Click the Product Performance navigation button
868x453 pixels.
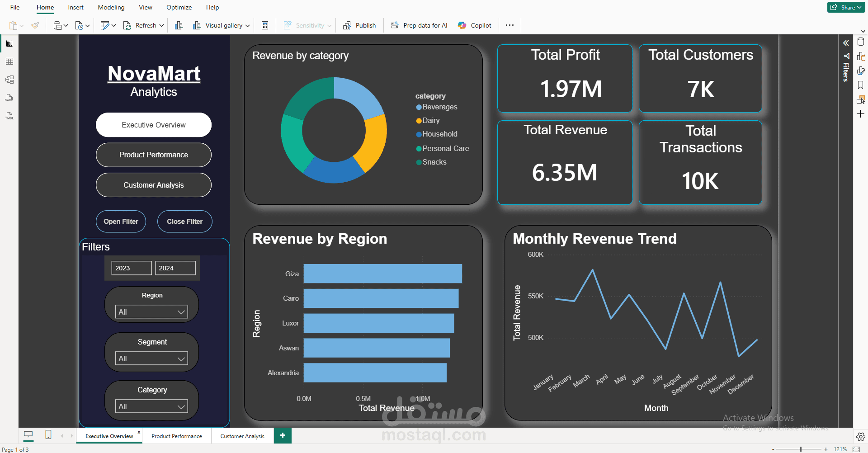point(154,155)
